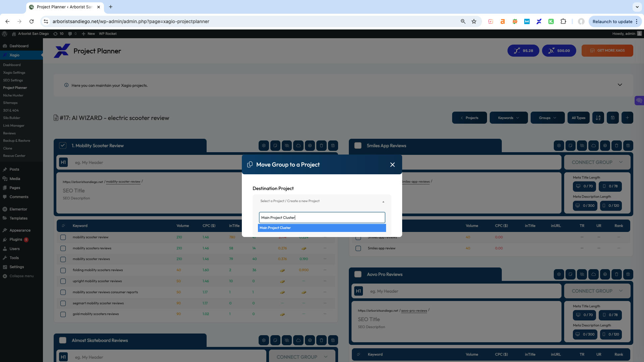Click the project search input field

(322, 218)
